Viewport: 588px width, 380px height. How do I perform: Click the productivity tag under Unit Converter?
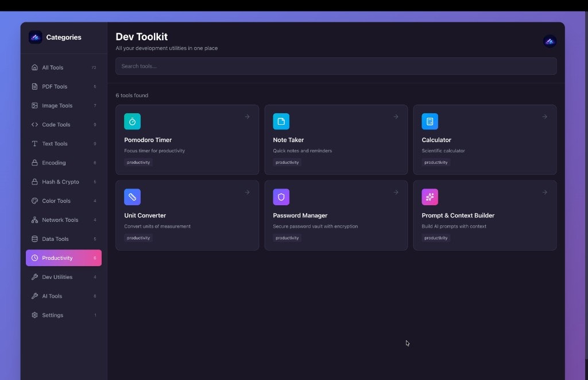(x=138, y=237)
